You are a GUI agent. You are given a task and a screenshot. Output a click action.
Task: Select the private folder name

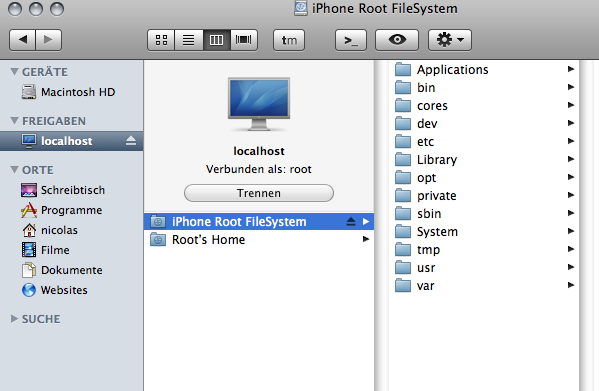click(437, 196)
